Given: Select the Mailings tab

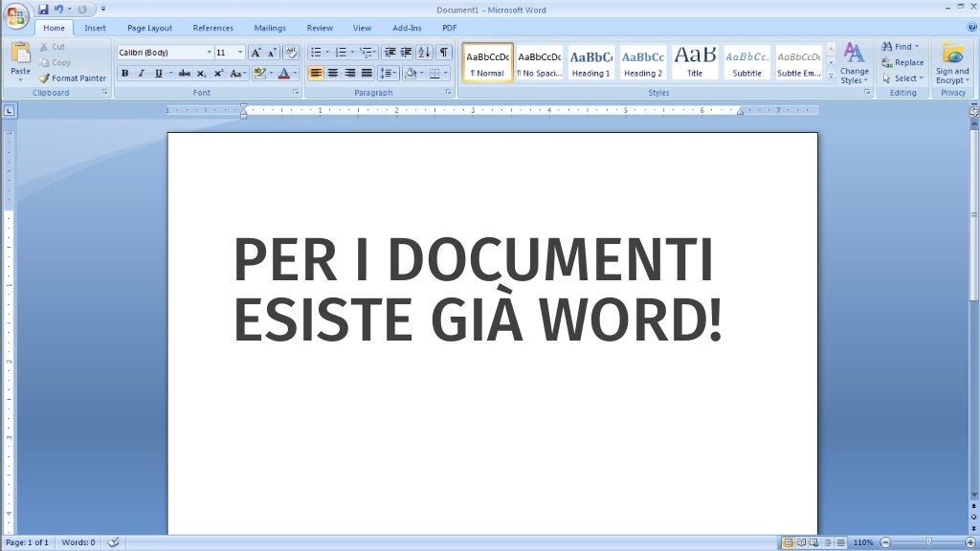Looking at the screenshot, I should pyautogui.click(x=270, y=28).
